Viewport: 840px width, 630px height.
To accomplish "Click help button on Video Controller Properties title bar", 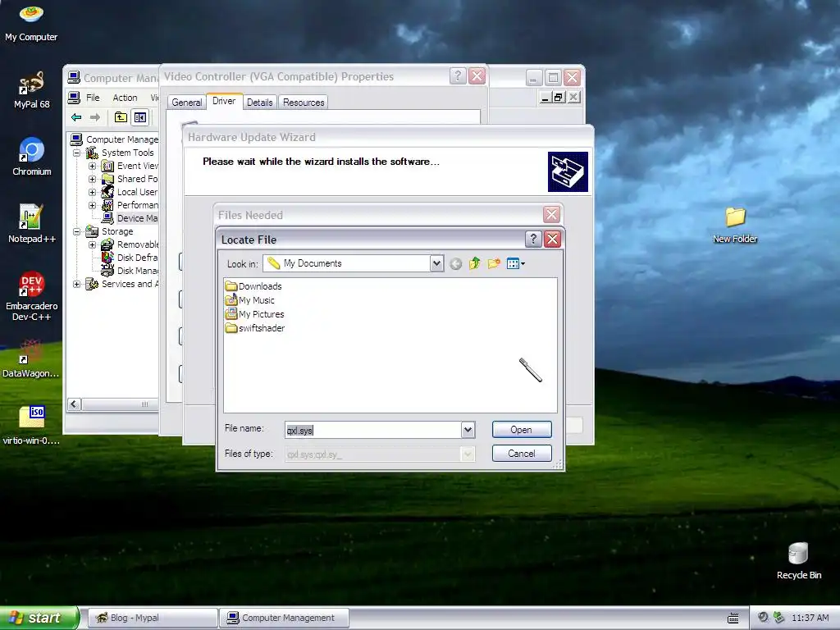I will 458,76.
